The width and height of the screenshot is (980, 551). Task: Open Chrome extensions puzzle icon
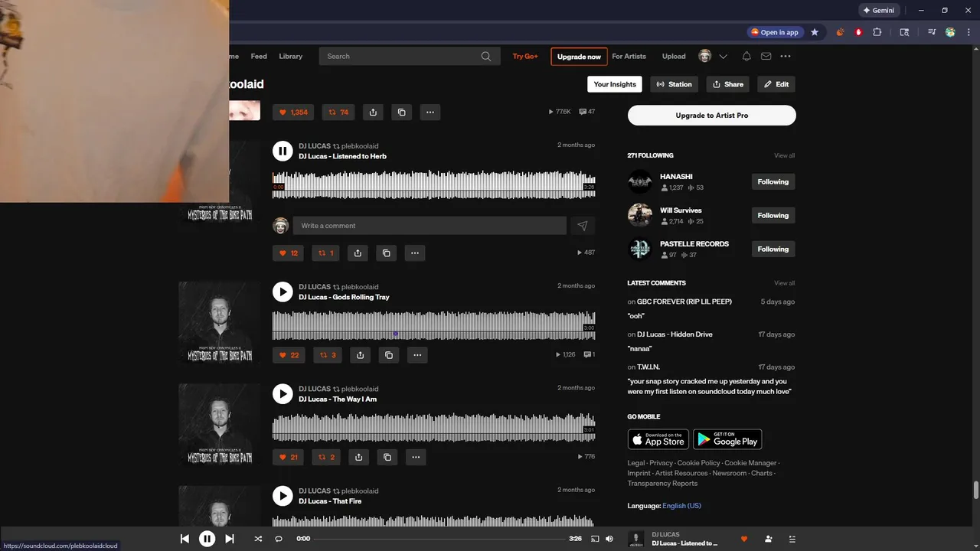tap(877, 32)
